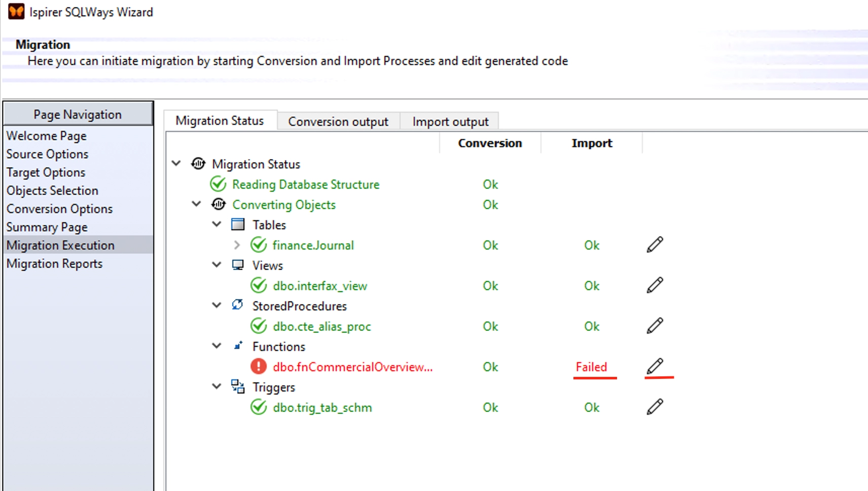Open Objects Selection page
The width and height of the screenshot is (868, 491).
point(53,191)
